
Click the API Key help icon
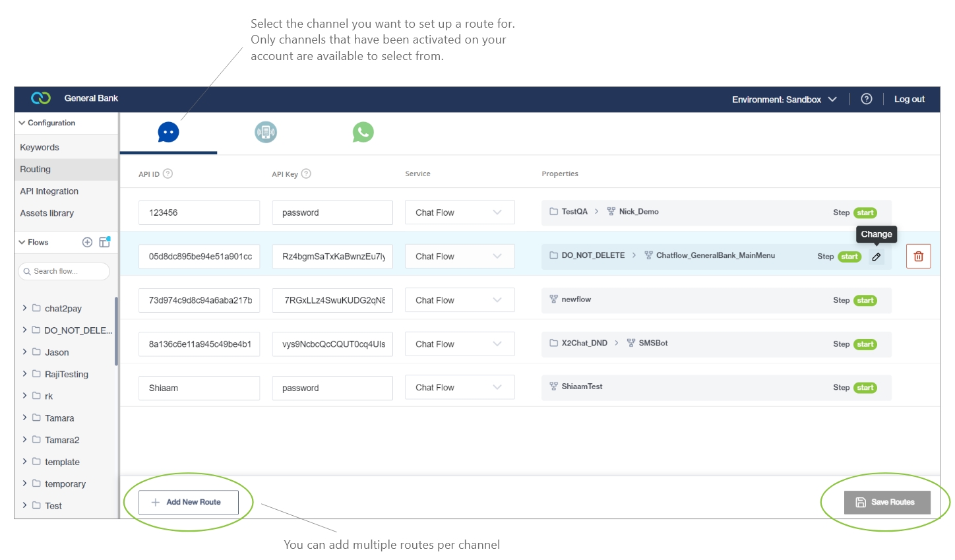[306, 174]
